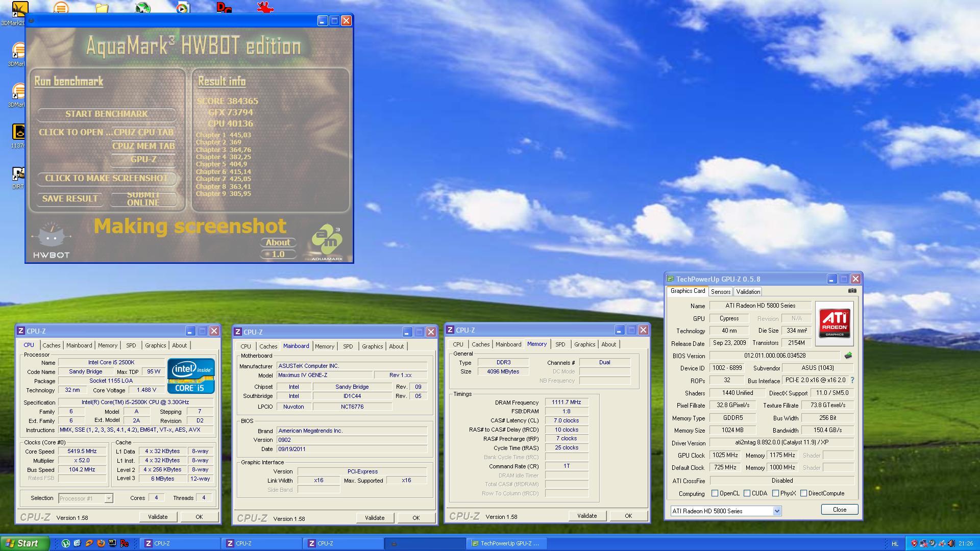Click START BENCHMARK in AquaMark
The height and width of the screenshot is (551, 980).
click(107, 114)
